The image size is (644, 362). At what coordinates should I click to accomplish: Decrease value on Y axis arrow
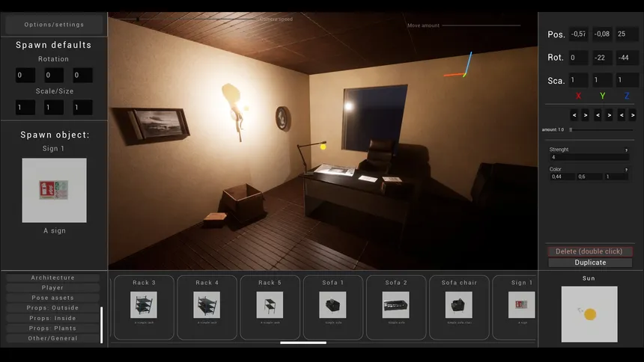(x=598, y=115)
